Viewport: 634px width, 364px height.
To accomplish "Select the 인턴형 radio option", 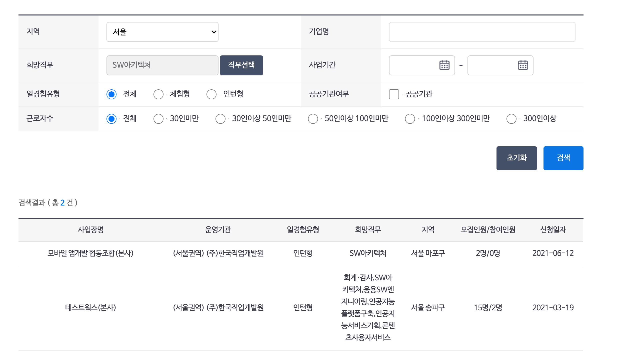I will pos(211,95).
